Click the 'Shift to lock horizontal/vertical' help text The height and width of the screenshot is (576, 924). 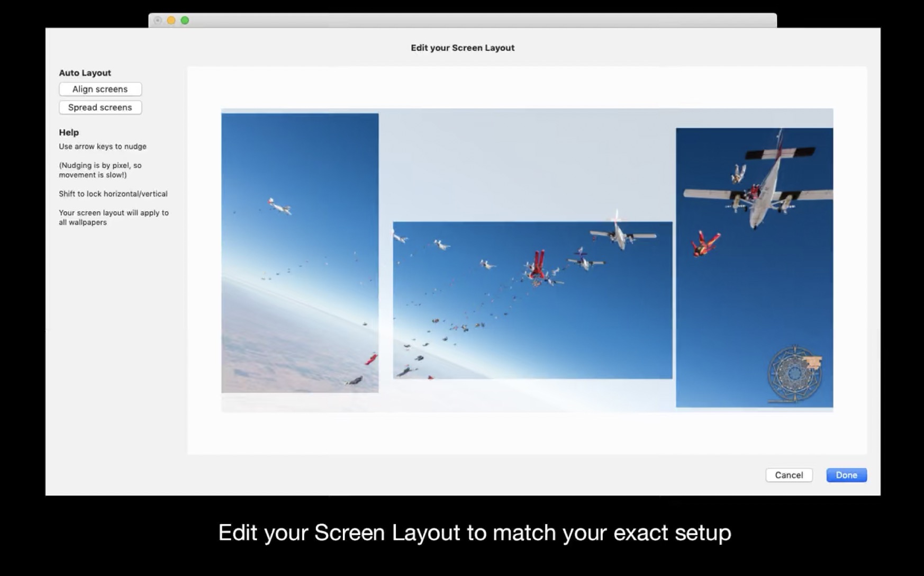(113, 194)
